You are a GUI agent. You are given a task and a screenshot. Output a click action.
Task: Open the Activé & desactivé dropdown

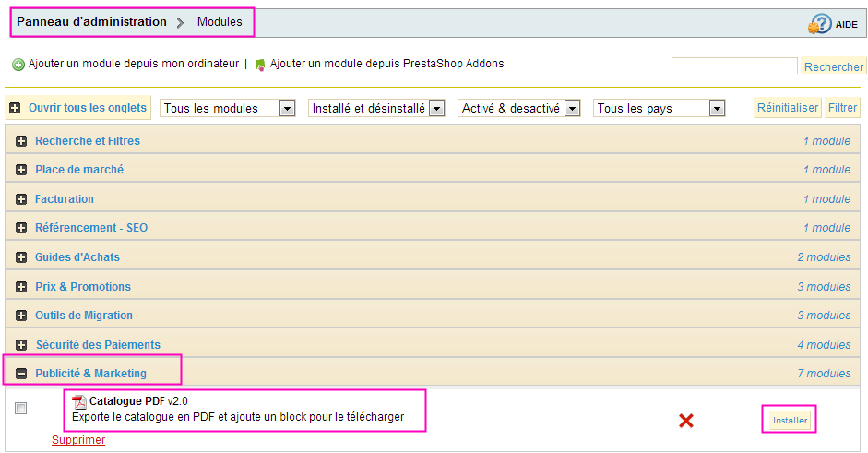click(518, 108)
